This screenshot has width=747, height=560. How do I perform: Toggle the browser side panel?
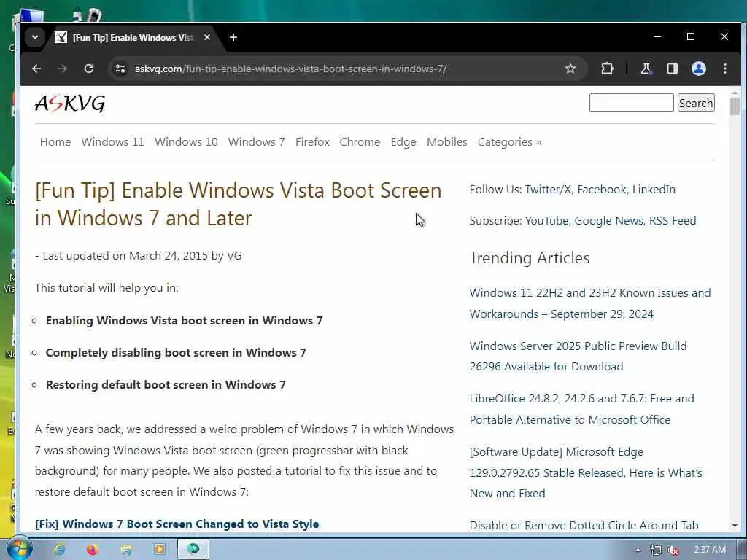[672, 69]
